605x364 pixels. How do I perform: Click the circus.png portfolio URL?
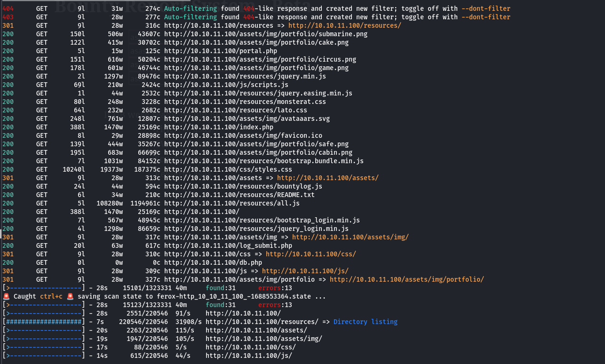tap(260, 59)
